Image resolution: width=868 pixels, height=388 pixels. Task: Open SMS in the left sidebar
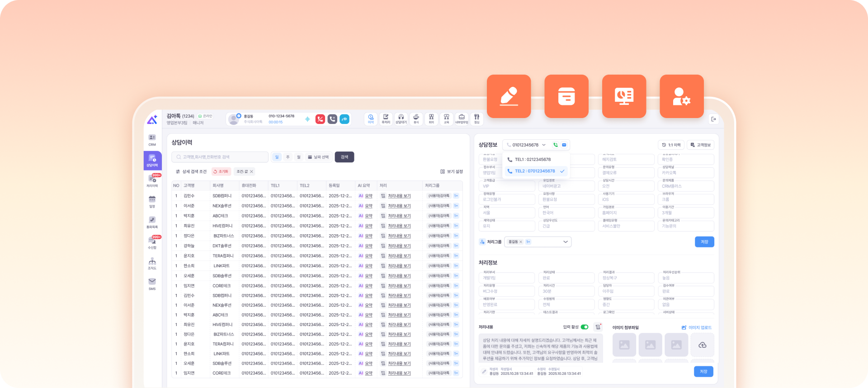pyautogui.click(x=152, y=284)
